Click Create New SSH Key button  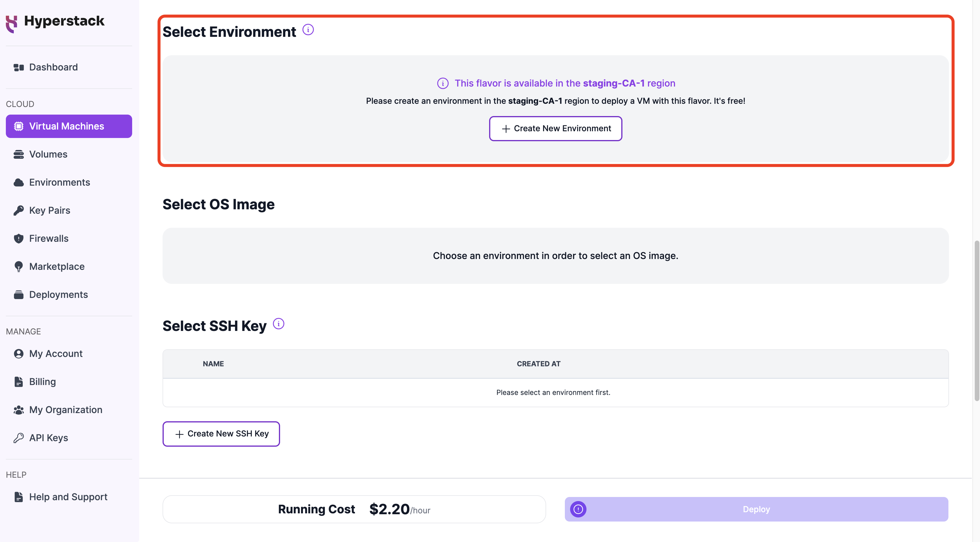(221, 434)
